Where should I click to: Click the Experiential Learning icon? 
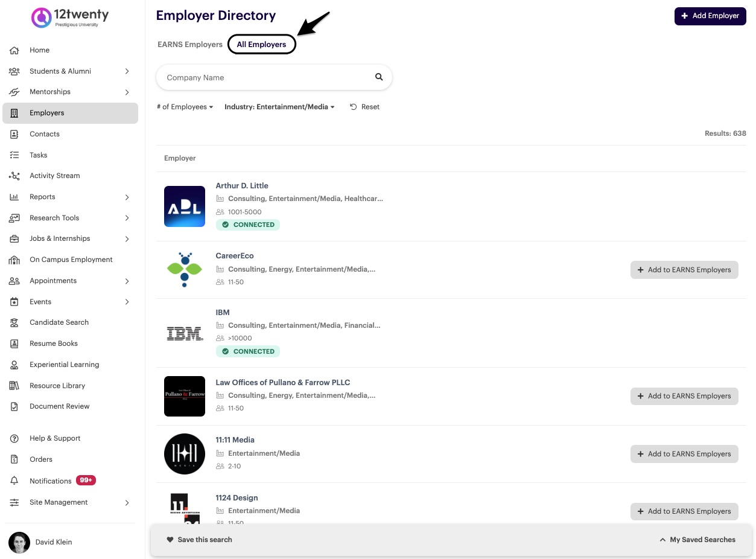pyautogui.click(x=14, y=365)
